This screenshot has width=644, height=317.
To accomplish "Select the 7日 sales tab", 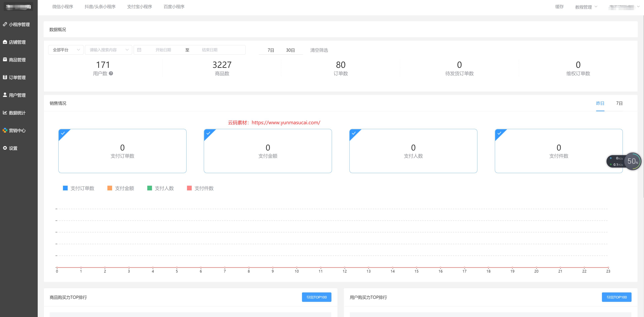I will pyautogui.click(x=619, y=103).
